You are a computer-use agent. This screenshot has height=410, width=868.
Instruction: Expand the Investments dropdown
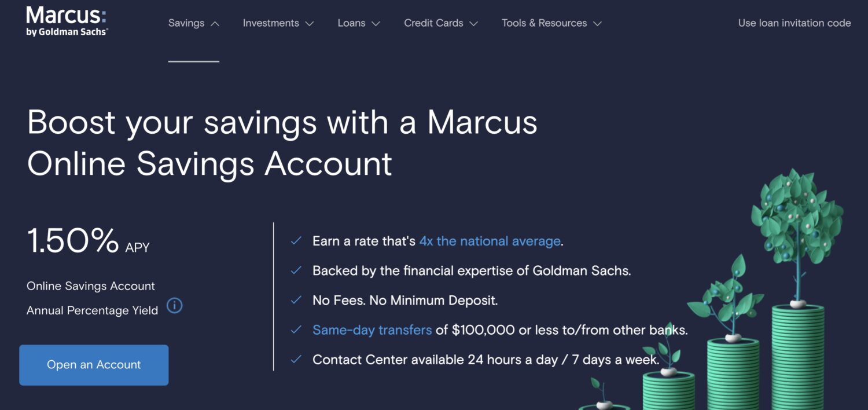pyautogui.click(x=310, y=24)
